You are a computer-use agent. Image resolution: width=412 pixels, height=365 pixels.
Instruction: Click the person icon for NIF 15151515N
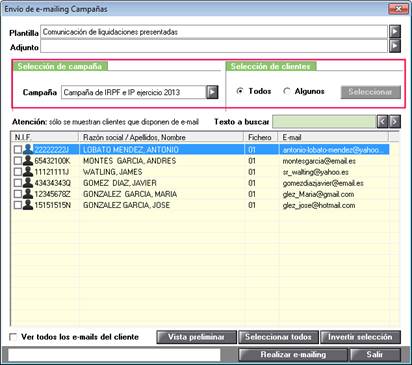click(x=28, y=205)
